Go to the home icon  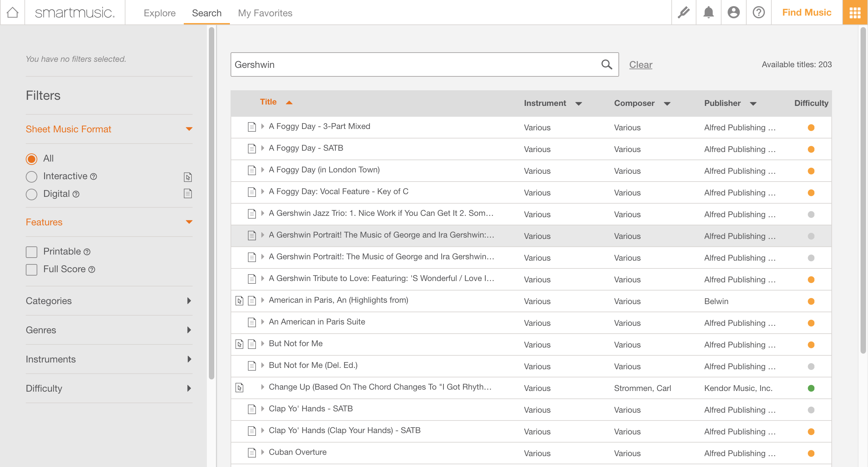(x=13, y=13)
